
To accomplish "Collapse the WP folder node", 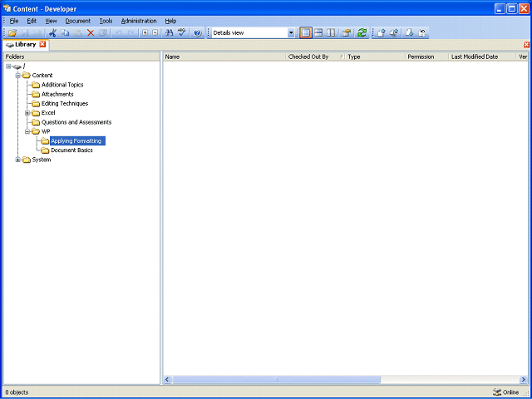I will point(27,131).
